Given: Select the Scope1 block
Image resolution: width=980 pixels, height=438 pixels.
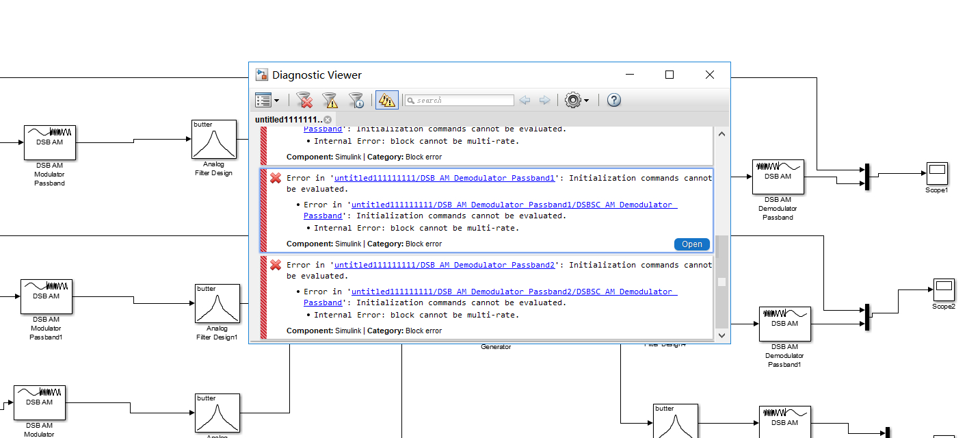Looking at the screenshot, I should tap(937, 173).
